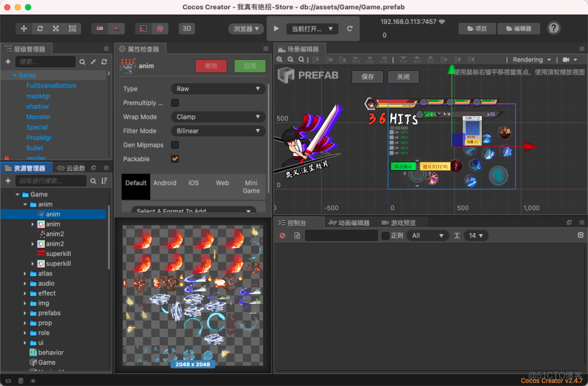The height and width of the screenshot is (386, 588).
Task: Open the 项目 folder button
Action: click(x=477, y=28)
